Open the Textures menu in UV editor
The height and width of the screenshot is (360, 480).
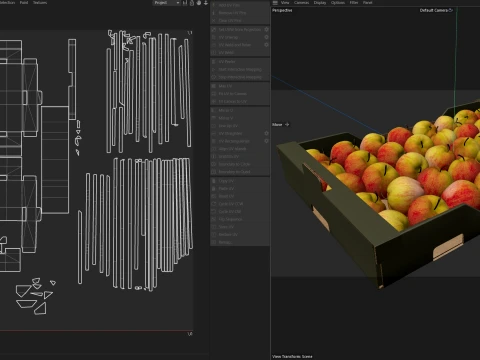(x=40, y=3)
